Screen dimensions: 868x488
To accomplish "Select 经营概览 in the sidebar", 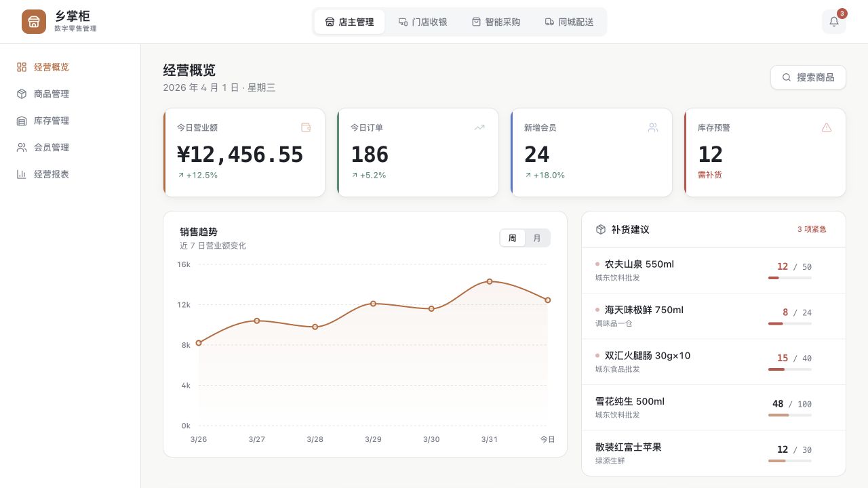I will pyautogui.click(x=71, y=67).
